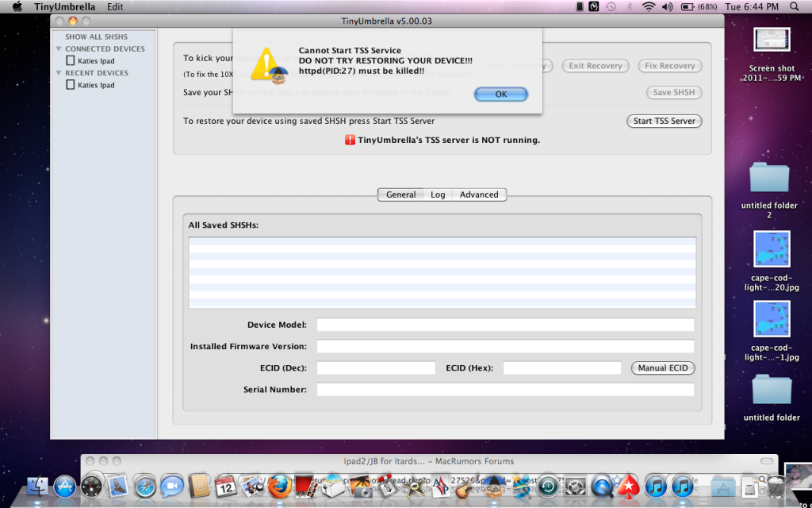Viewport: 812px width, 508px height.
Task: Select the Screen shot file on the desktop
Action: tap(772, 55)
